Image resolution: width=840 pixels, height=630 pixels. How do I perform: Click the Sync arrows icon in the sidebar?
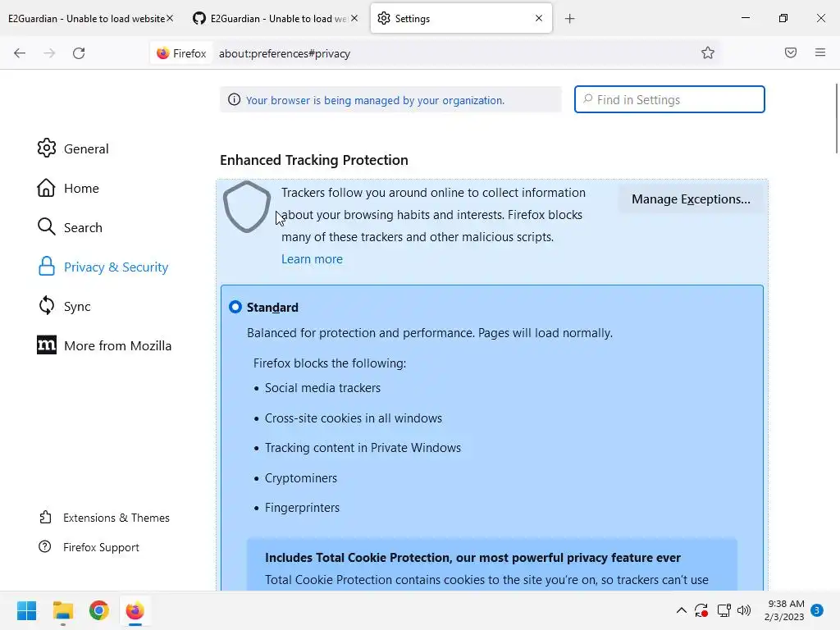click(x=46, y=305)
